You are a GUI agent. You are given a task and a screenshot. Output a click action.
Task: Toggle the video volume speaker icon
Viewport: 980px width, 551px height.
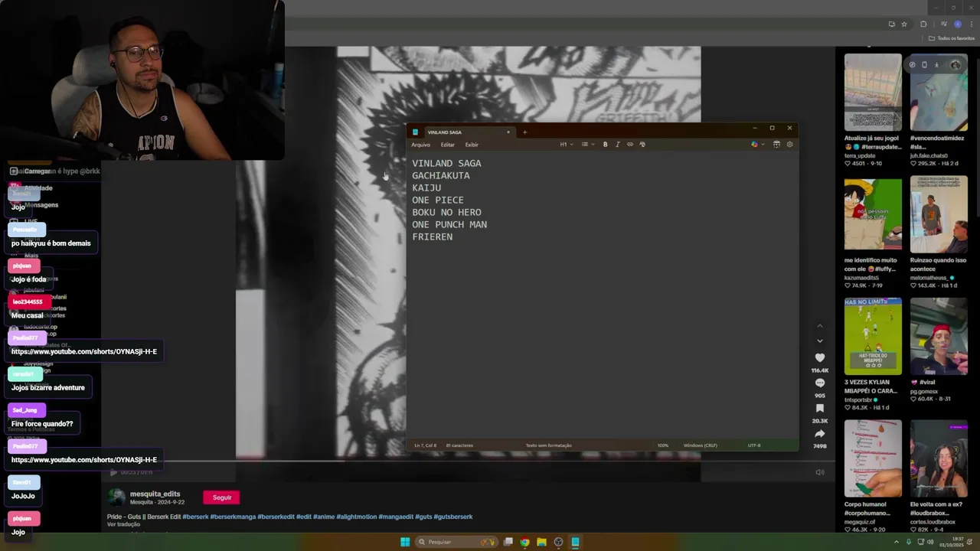pos(820,472)
